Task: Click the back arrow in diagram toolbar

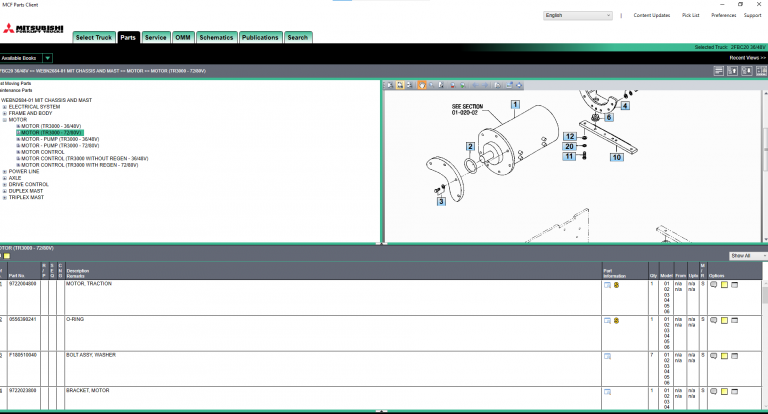Action: click(x=475, y=85)
